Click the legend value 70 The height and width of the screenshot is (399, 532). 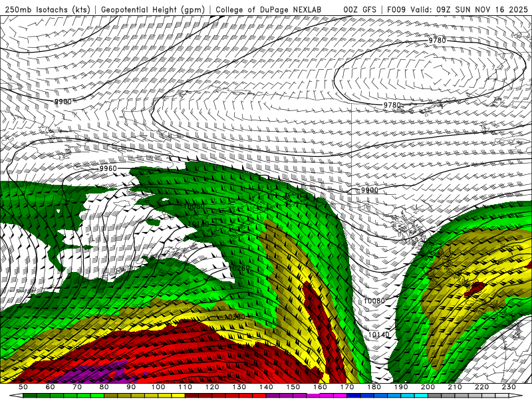[x=77, y=387]
